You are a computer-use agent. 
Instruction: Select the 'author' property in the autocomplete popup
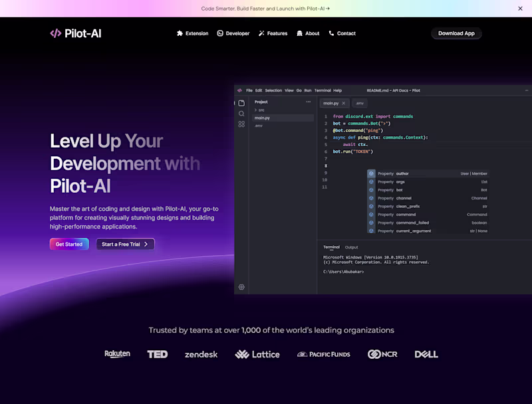[412, 173]
